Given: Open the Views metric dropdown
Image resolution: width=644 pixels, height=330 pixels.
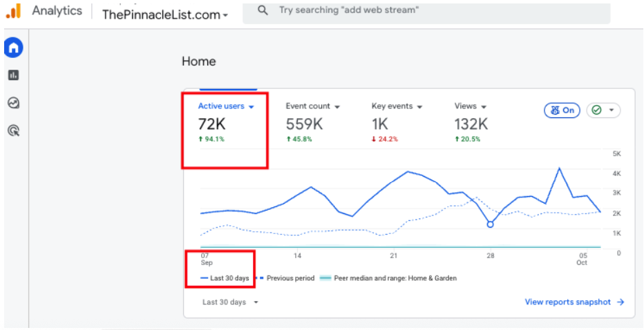Looking at the screenshot, I should [x=484, y=107].
